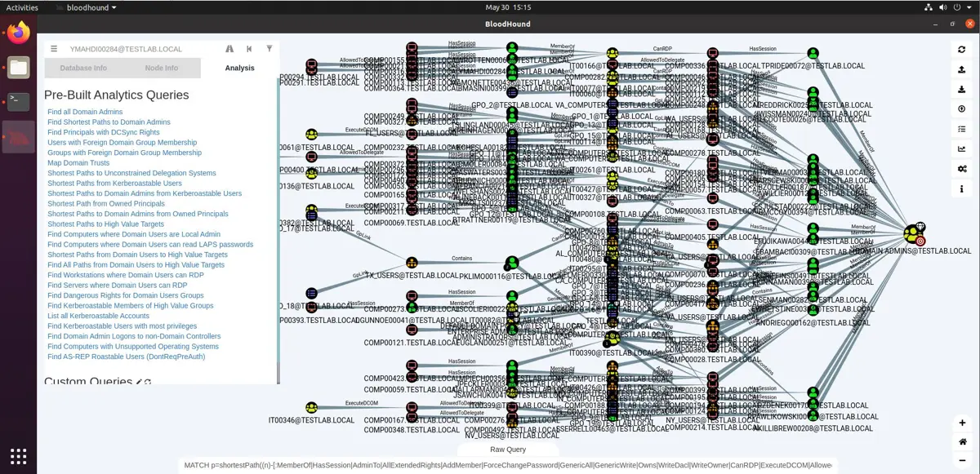Screen dimensions: 980x474
Task: Click the Import Graph download icon
Action: [x=962, y=90]
